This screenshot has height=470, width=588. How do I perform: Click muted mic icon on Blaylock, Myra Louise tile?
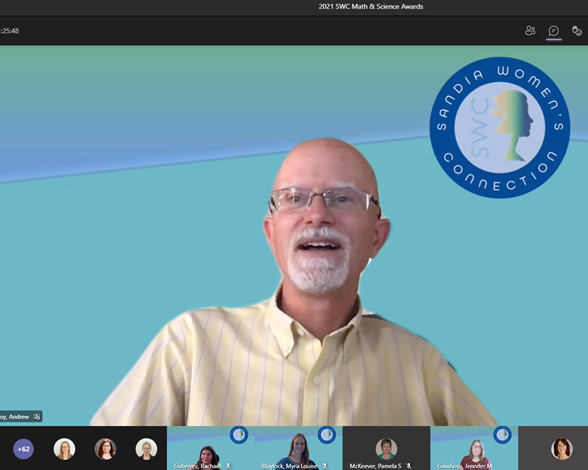pos(325,465)
